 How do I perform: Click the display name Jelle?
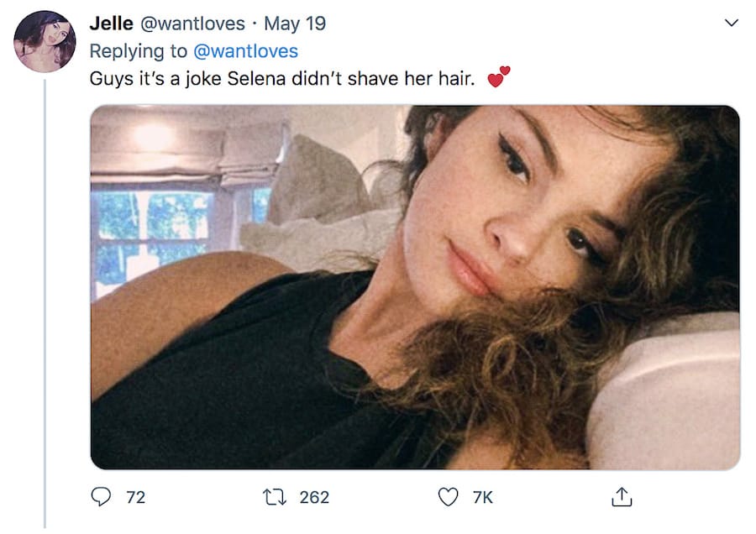(111, 24)
